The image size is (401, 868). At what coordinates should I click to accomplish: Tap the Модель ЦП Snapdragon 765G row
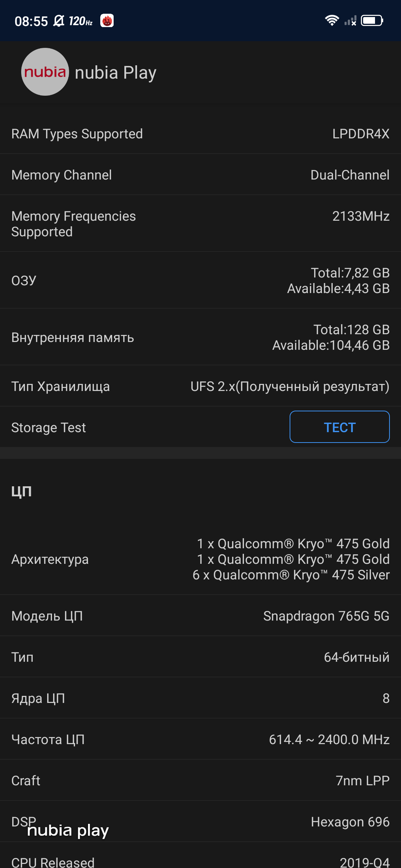click(200, 616)
